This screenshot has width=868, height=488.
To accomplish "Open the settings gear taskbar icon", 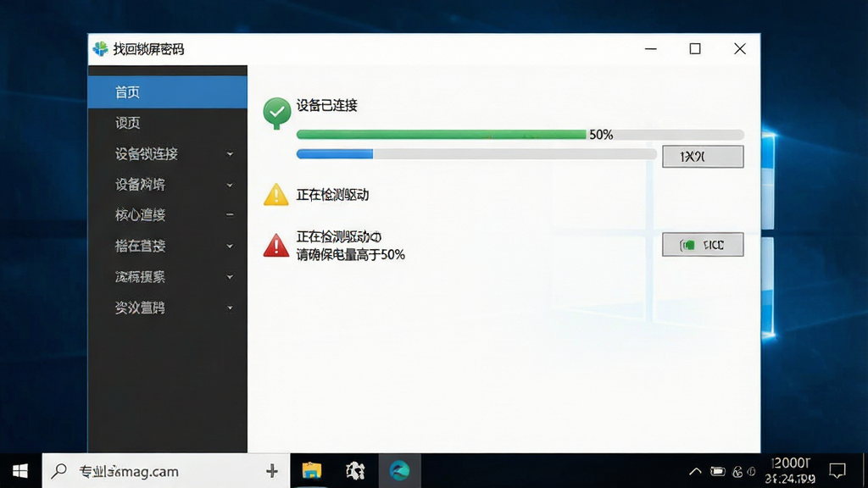I will 355,471.
